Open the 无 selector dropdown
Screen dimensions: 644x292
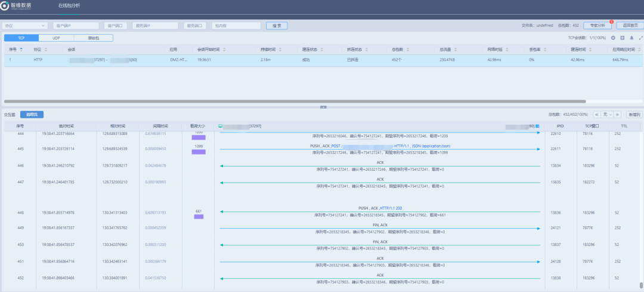608,115
